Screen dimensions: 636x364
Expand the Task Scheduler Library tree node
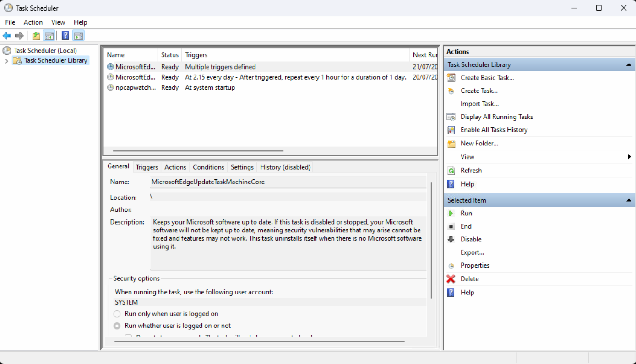point(6,61)
